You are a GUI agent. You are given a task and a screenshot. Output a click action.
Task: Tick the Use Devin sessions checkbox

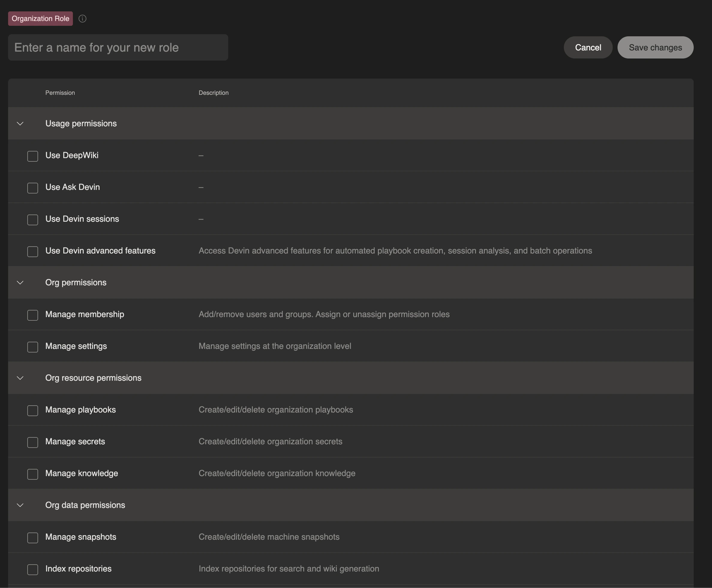[32, 220]
